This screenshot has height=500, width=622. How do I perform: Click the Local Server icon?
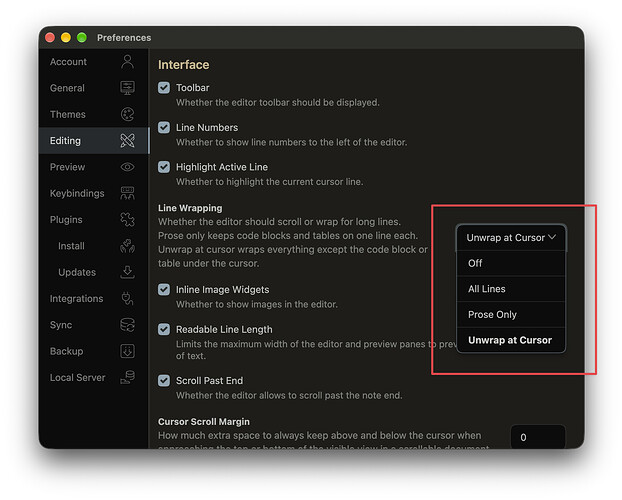(127, 377)
